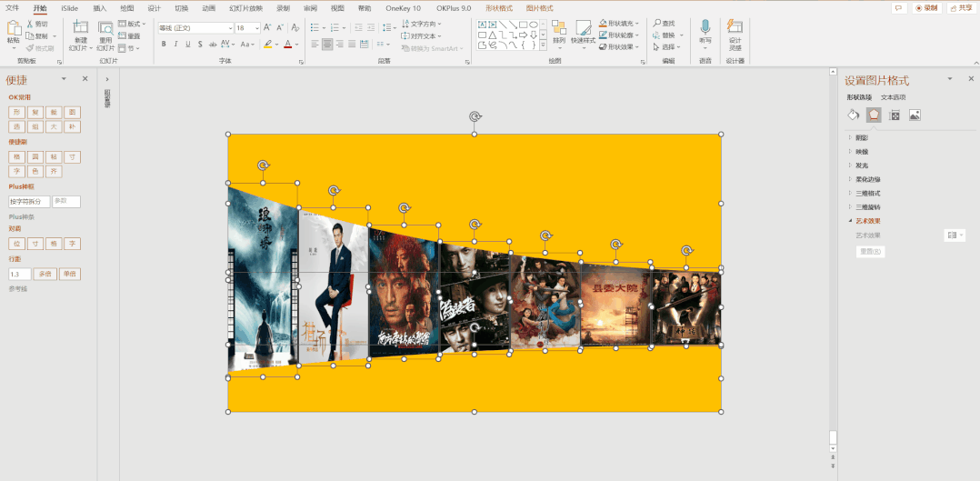Click the 形 button under OK常用
The height and width of the screenshot is (481, 980).
[16, 113]
